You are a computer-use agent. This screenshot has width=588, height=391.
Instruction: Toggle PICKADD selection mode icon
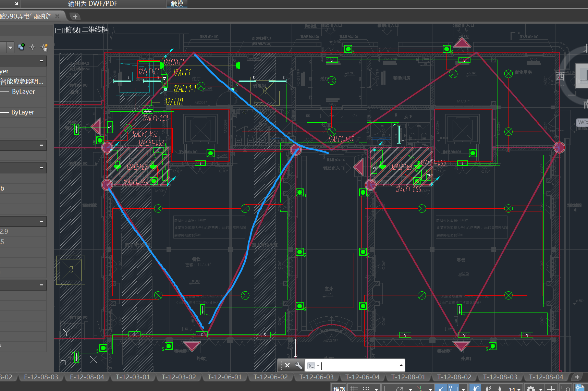point(21,47)
